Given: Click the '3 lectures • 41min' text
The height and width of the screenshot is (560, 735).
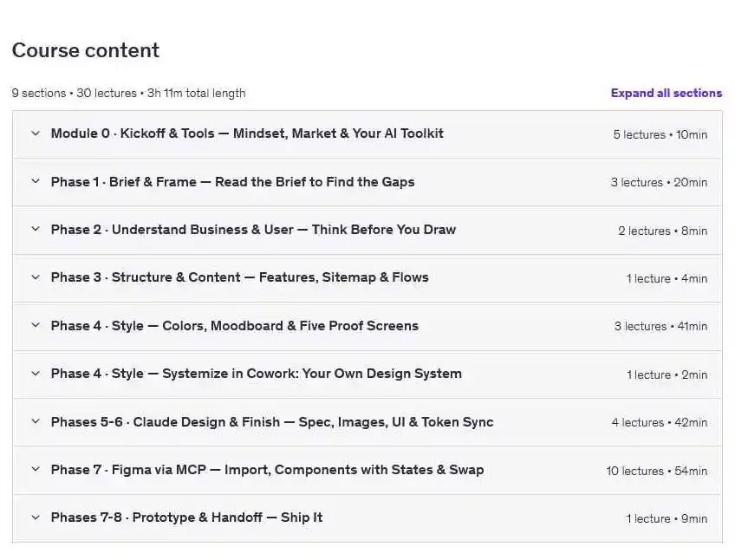Looking at the screenshot, I should [x=660, y=327].
